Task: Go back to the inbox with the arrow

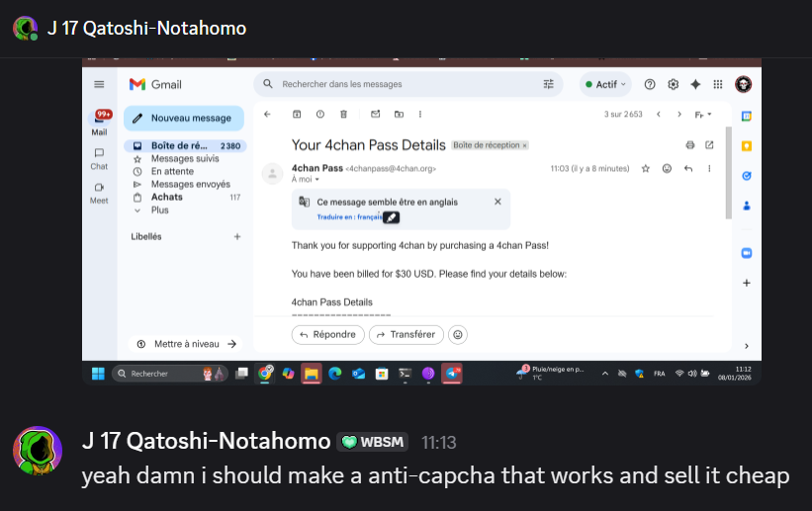Action: [267, 114]
